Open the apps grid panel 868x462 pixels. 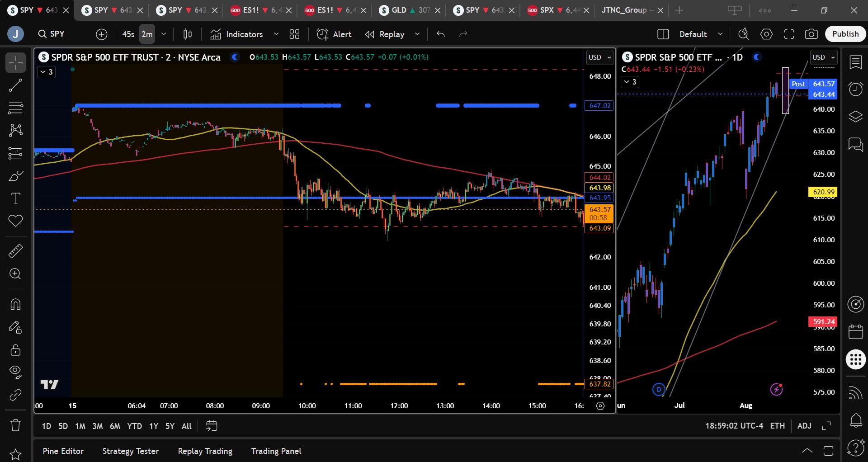coord(855,360)
